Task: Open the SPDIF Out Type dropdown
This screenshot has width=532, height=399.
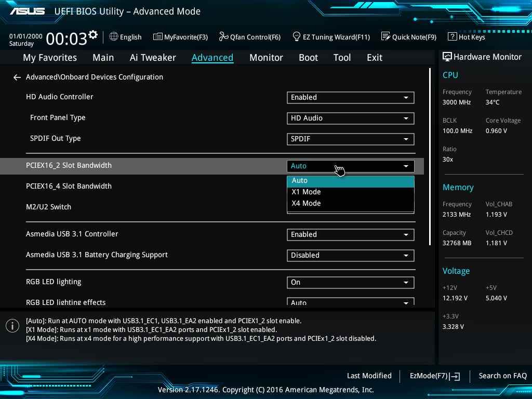Action: coord(351,139)
